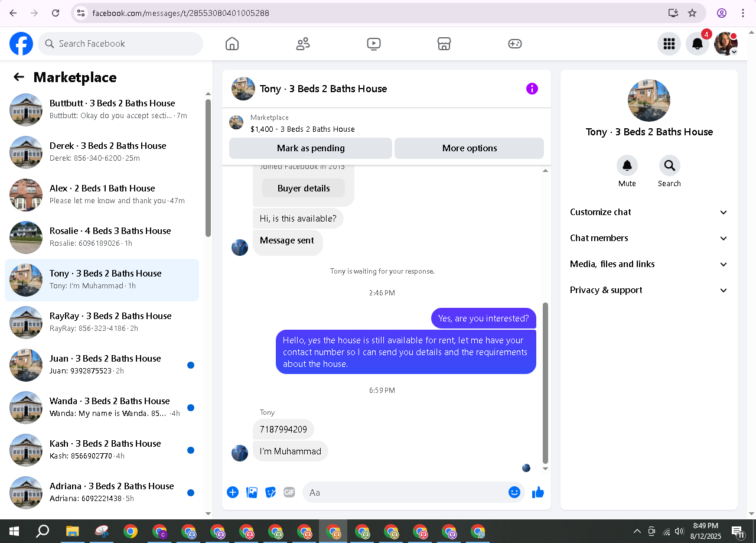Expand Media, files and links section
756x543 pixels.
point(649,264)
